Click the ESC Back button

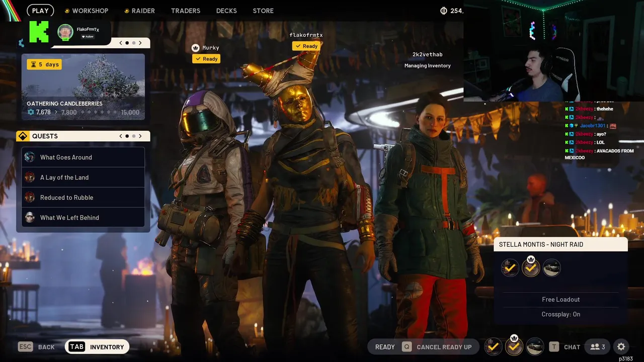tap(36, 347)
